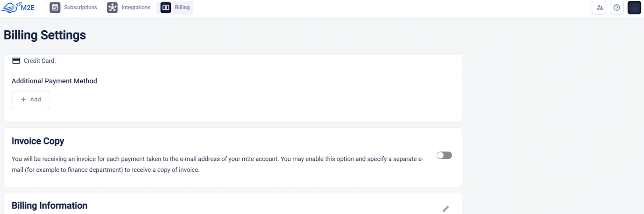Click the Additional Payment Method label
The width and height of the screenshot is (644, 214).
(54, 81)
